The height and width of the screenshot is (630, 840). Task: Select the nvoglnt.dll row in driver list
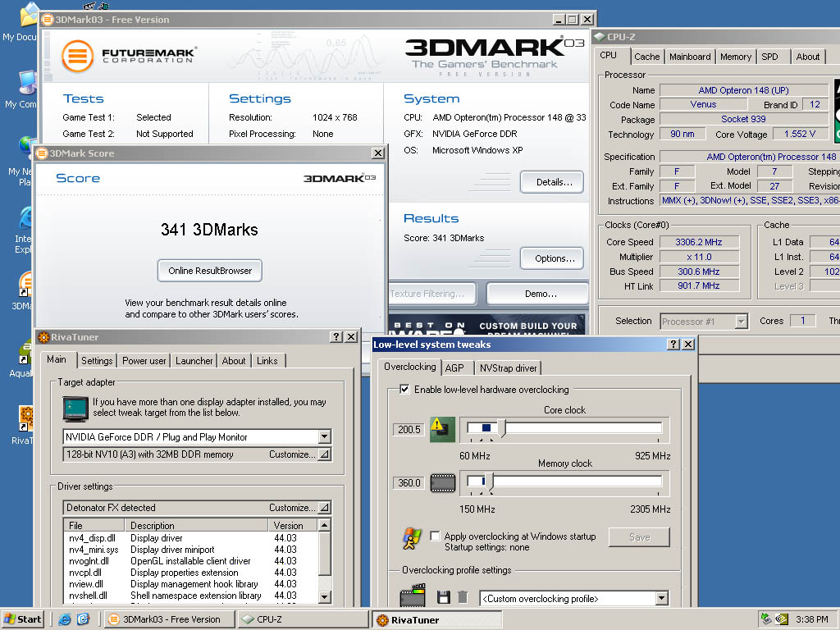[x=190, y=561]
